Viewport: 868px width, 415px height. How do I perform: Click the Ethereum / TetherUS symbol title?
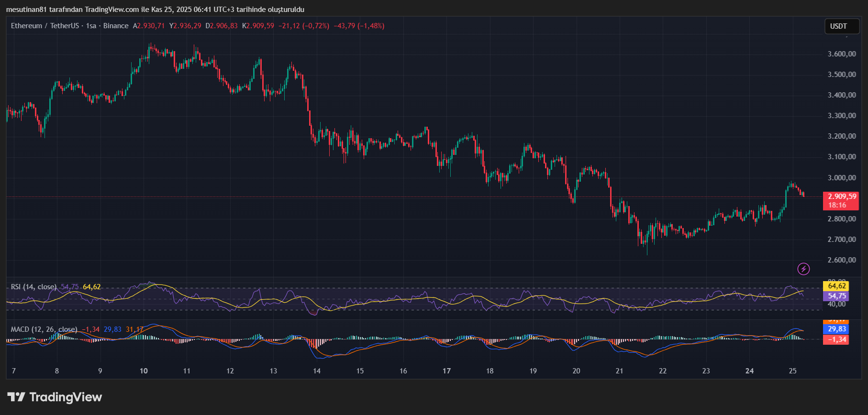45,26
